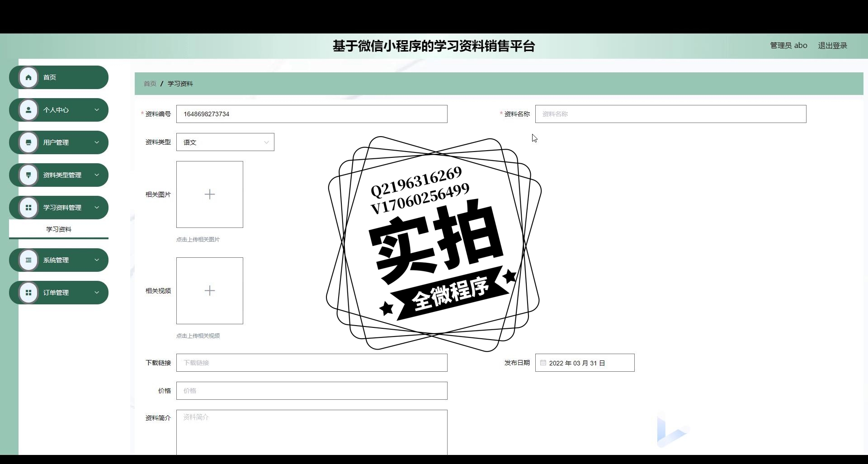Viewport: 868px width, 464px height.
Task: Expand the 用户管理 chevron
Action: (96, 142)
